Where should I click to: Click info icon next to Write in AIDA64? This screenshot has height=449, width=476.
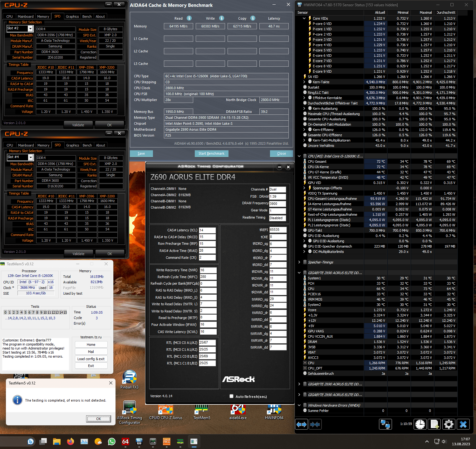(x=222, y=18)
